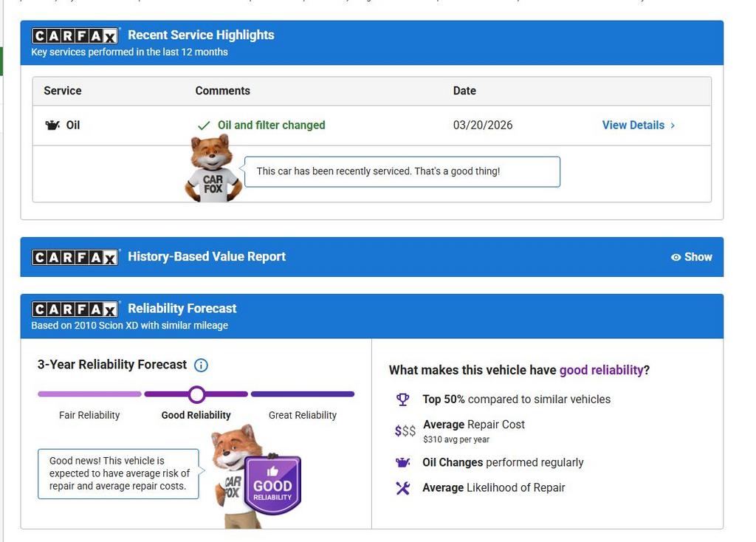Screen dimensions: 756x542
Task: Click the chevron arrow beside View Details
Action: (x=673, y=126)
